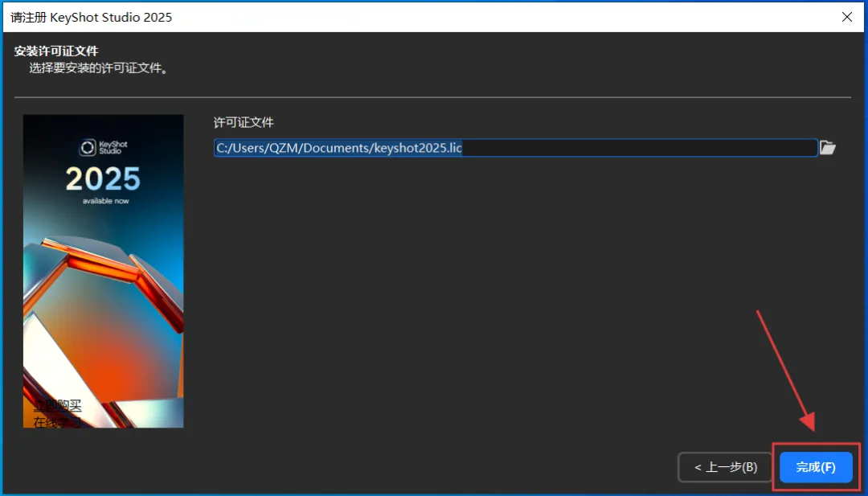Click into the license file path field

[515, 148]
